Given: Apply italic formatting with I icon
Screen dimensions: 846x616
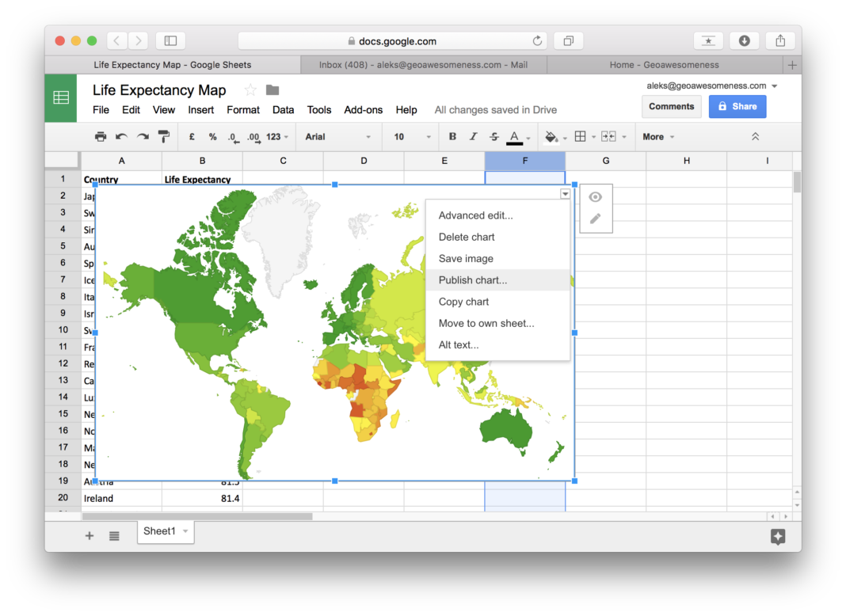Looking at the screenshot, I should 474,137.
